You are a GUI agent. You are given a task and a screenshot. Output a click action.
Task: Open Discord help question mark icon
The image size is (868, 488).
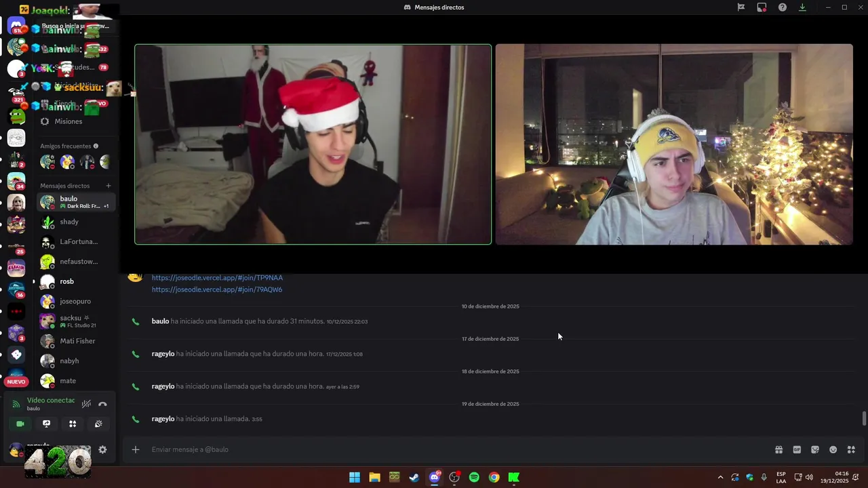coord(783,7)
